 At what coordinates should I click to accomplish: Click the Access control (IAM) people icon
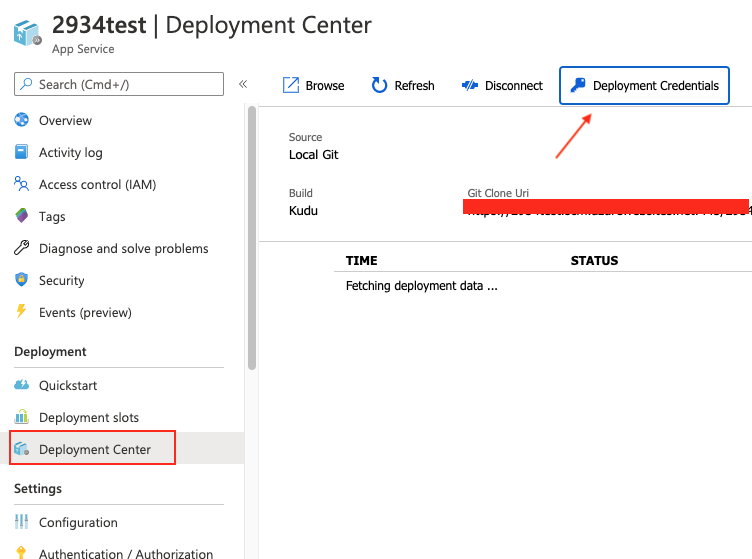pos(22,184)
